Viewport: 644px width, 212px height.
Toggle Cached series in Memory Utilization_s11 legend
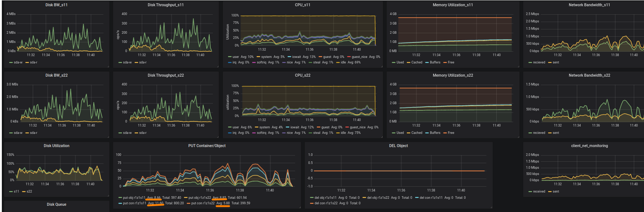click(x=417, y=62)
